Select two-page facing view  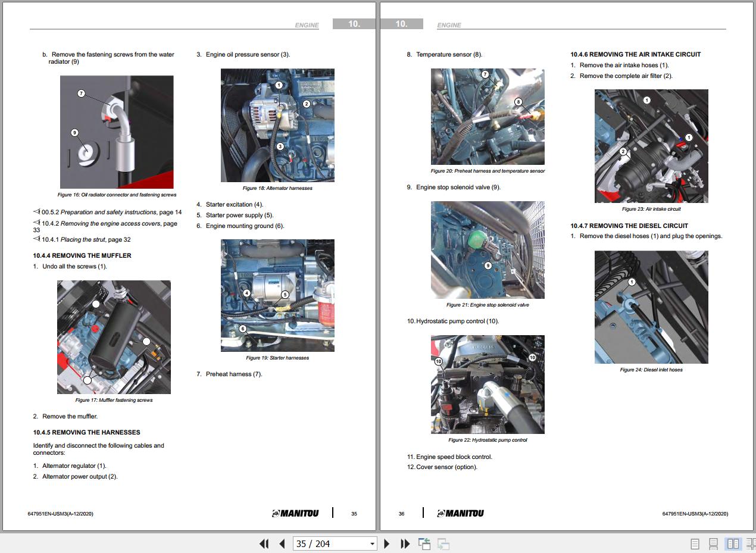coord(733,544)
